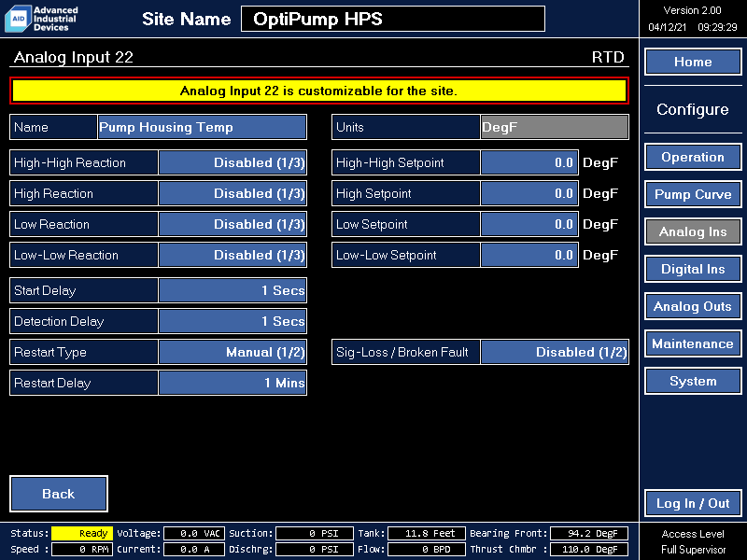The width and height of the screenshot is (747, 560).
Task: Change the High-High Reaction Disabled (1/3) option
Action: tap(233, 162)
